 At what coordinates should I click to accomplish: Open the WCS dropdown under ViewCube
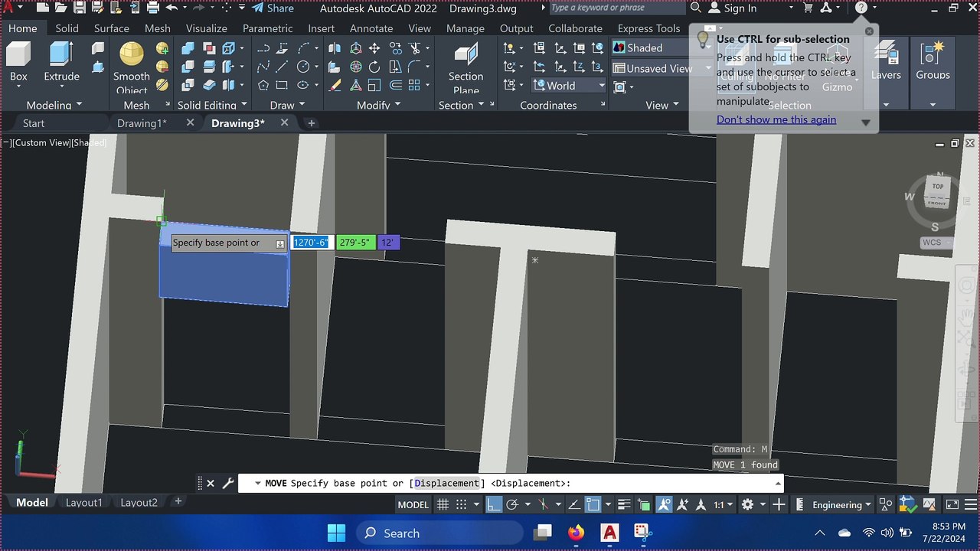pyautogui.click(x=936, y=243)
